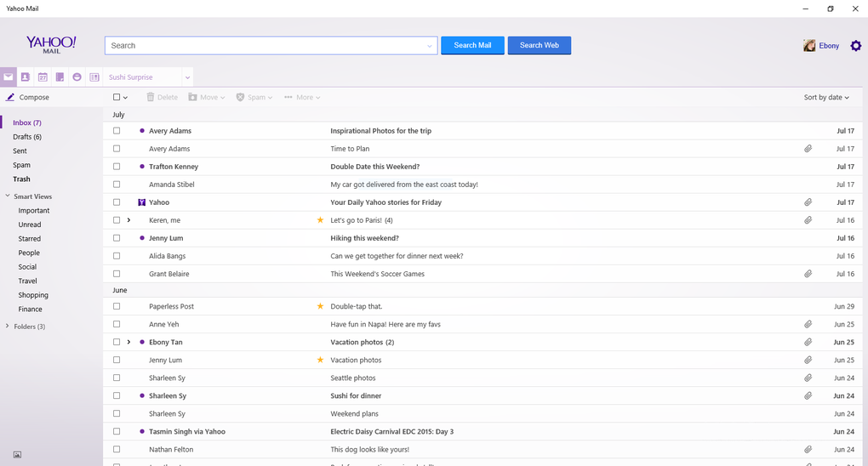Open the Calendar icon tab
The image size is (868, 466).
pos(43,77)
